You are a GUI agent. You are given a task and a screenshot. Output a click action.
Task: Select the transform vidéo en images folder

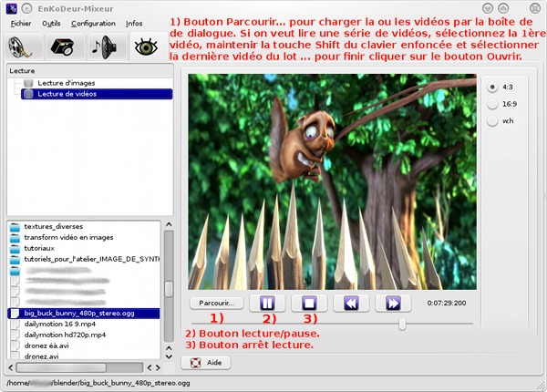click(x=68, y=238)
